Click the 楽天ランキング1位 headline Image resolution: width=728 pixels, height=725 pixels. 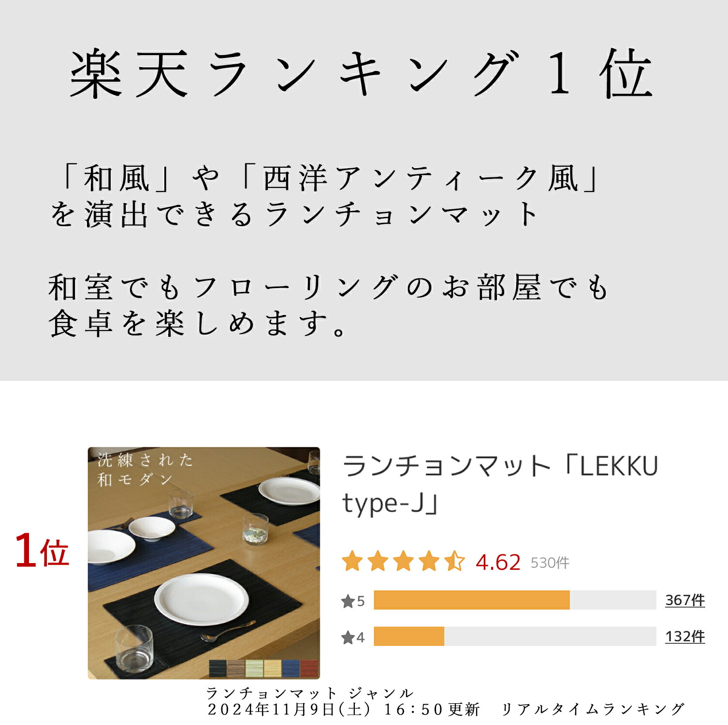click(363, 73)
